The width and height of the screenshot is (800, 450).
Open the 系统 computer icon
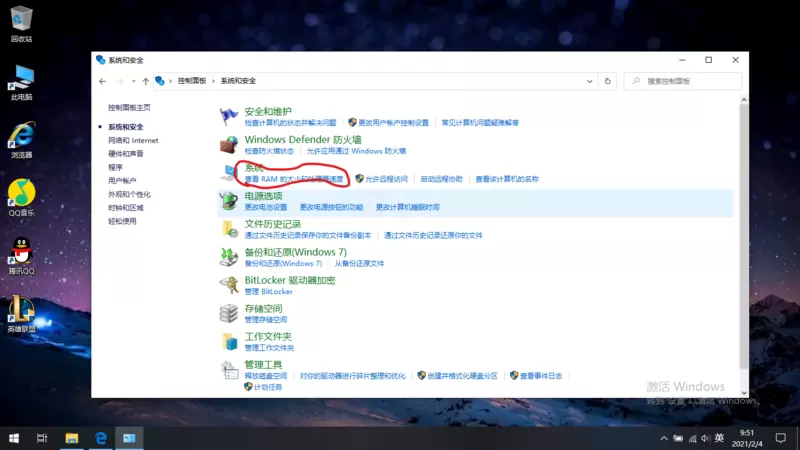point(229,172)
